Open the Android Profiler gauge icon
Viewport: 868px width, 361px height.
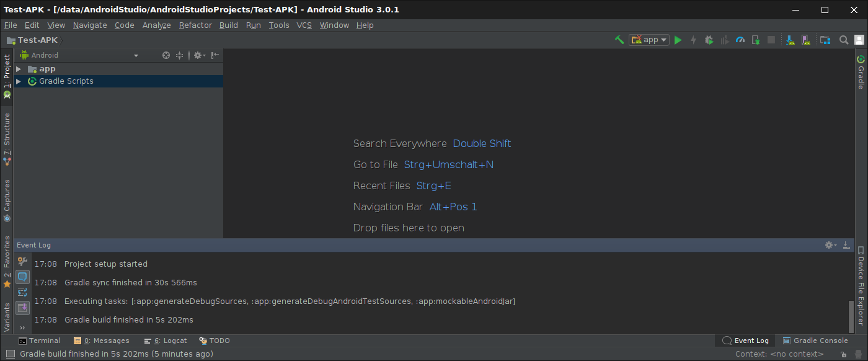(x=740, y=40)
